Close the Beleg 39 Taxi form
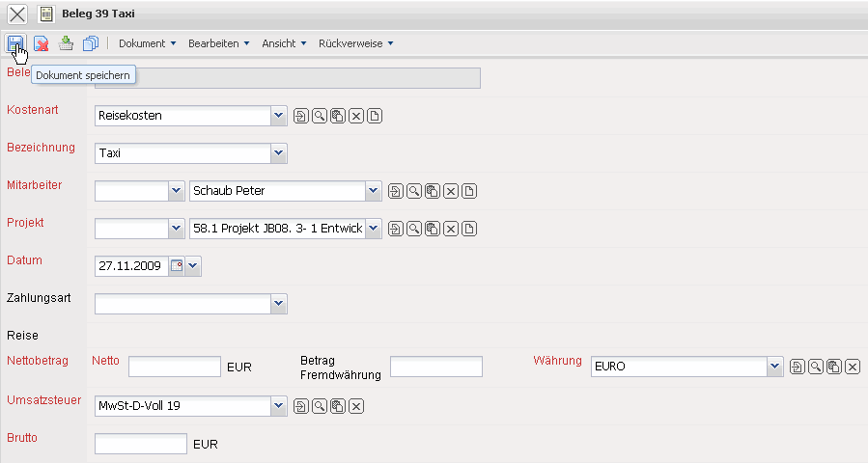Image resolution: width=868 pixels, height=463 pixels. (17, 14)
